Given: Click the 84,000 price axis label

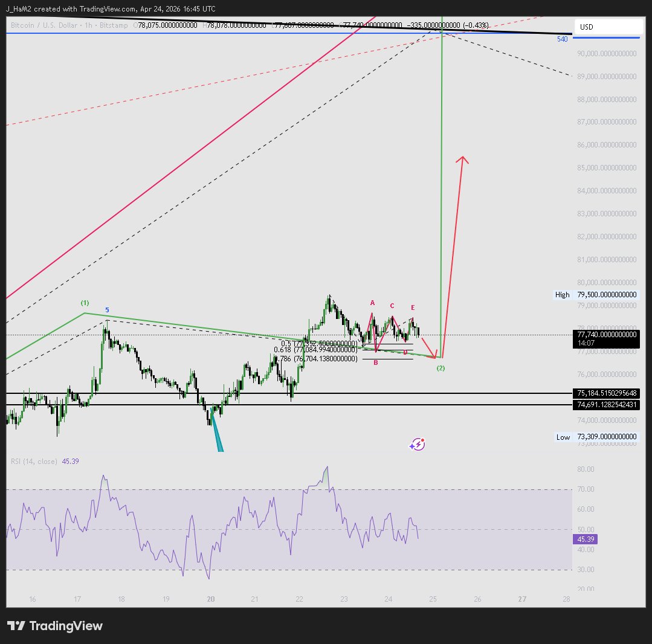Looking at the screenshot, I should 607,190.
